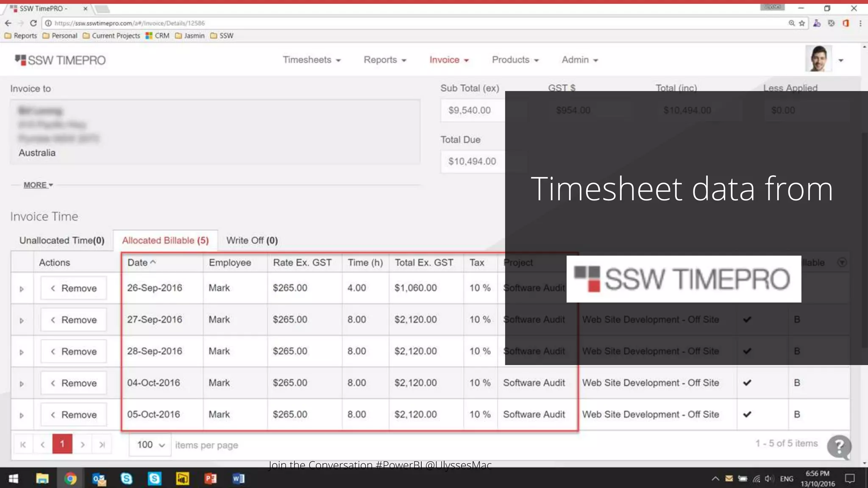Expand the 05-Oct-2016 row details
Image resolution: width=868 pixels, height=488 pixels.
tap(22, 416)
